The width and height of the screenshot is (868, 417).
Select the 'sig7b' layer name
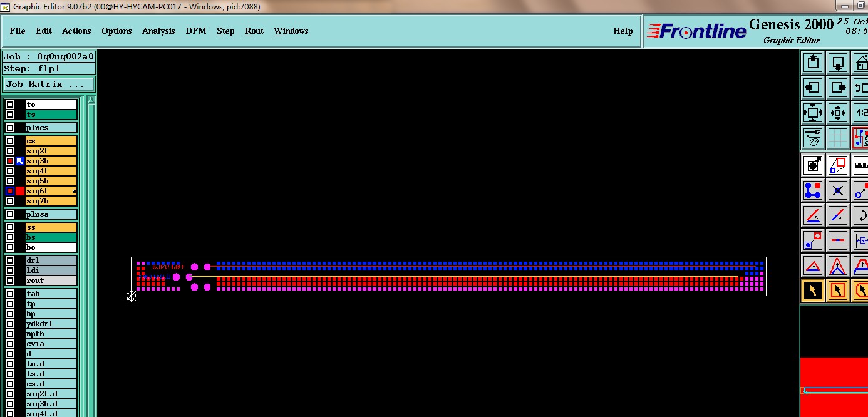[51, 201]
